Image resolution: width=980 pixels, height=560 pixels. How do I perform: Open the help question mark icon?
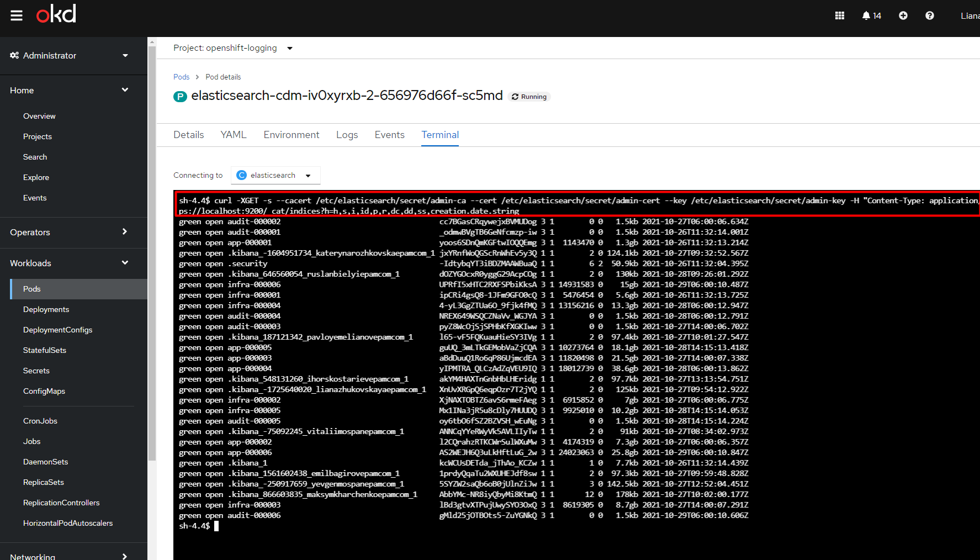click(x=929, y=15)
